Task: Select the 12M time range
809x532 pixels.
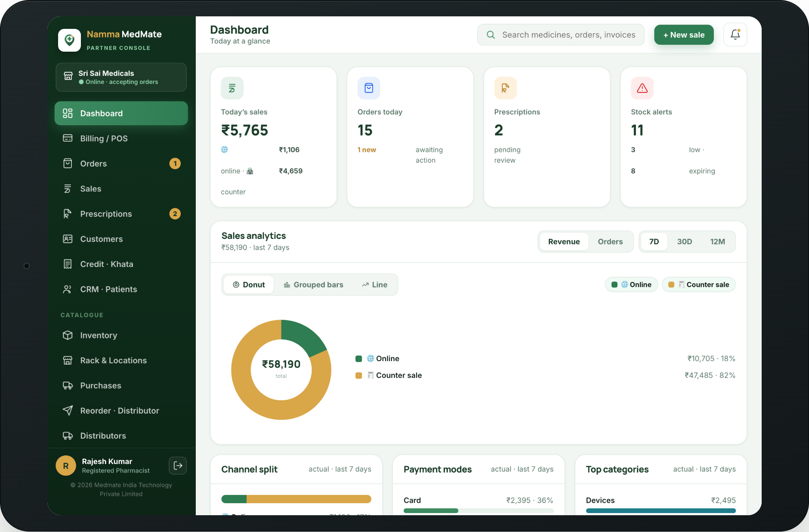Action: click(717, 241)
